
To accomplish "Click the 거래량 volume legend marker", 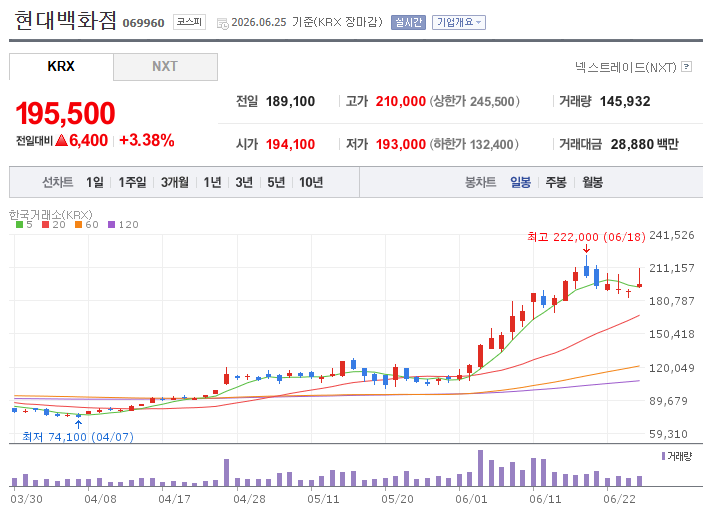I will click(664, 456).
